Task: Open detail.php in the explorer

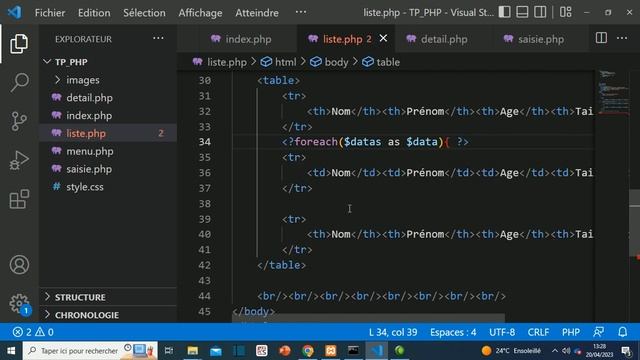Action: 108,98
